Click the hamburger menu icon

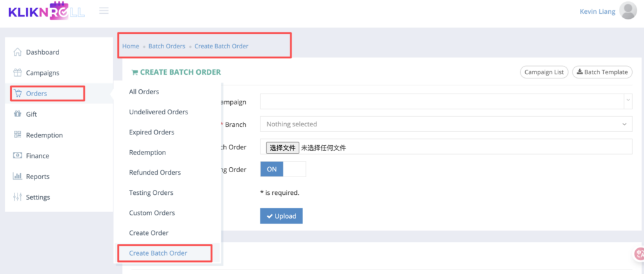[104, 11]
